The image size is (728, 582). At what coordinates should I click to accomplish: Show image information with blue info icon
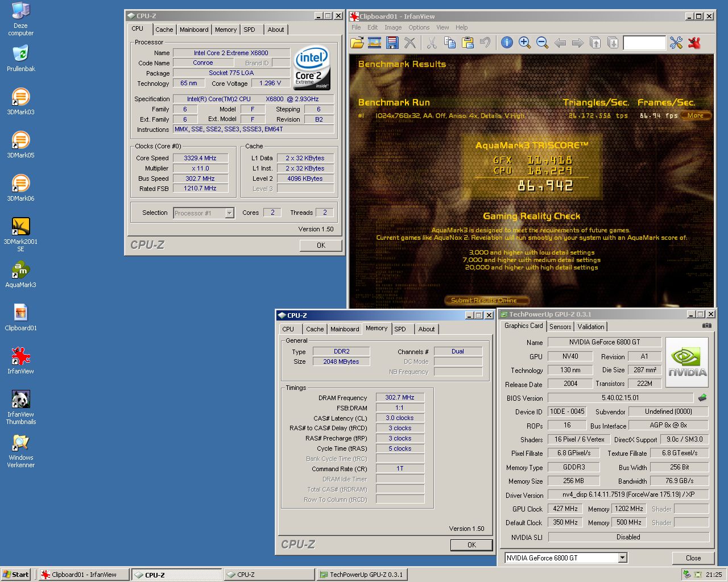(507, 43)
